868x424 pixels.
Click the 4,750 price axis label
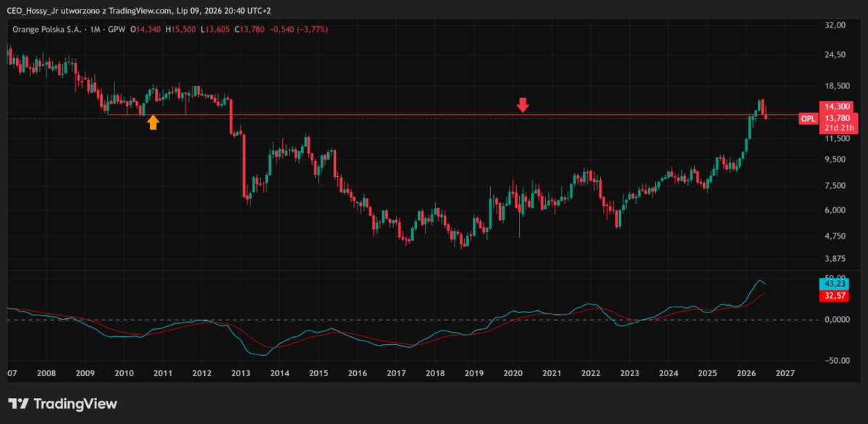pyautogui.click(x=834, y=236)
